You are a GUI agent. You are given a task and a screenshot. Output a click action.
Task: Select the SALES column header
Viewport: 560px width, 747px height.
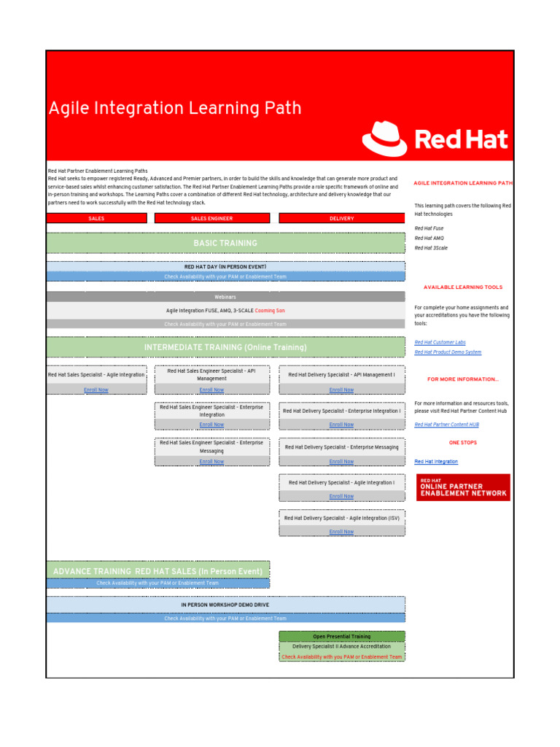97,218
